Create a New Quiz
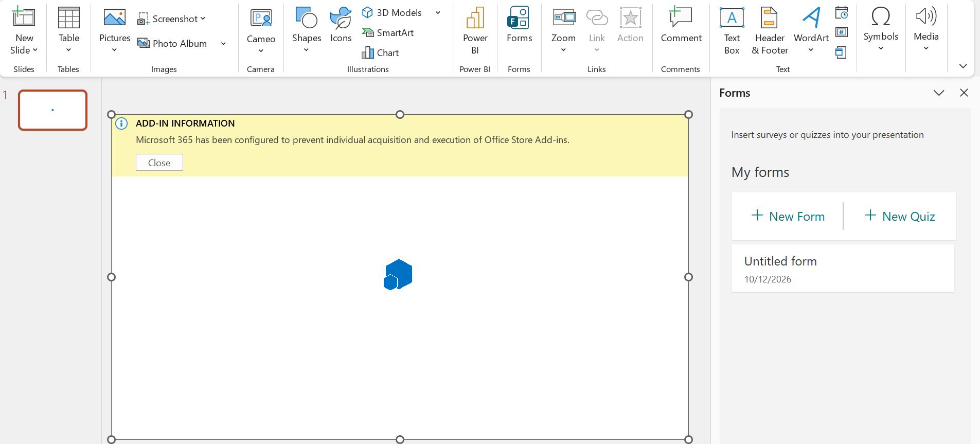The width and height of the screenshot is (980, 444). click(900, 216)
